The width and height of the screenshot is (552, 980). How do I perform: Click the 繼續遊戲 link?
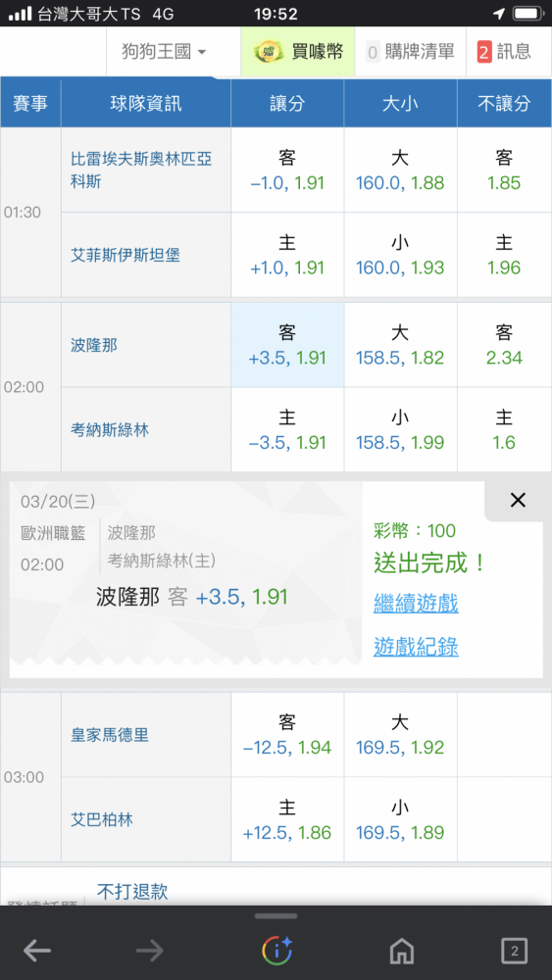pos(416,603)
